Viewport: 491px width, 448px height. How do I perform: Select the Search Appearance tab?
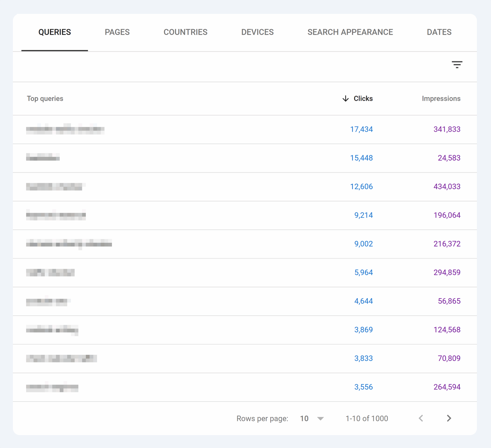click(x=350, y=32)
